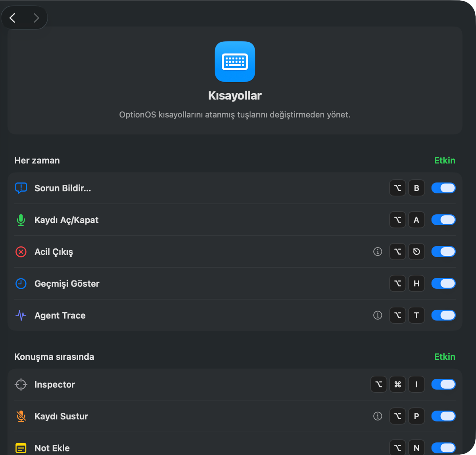Navigate forward using the right chevron
Screen dimensions: 476x455
tap(36, 18)
